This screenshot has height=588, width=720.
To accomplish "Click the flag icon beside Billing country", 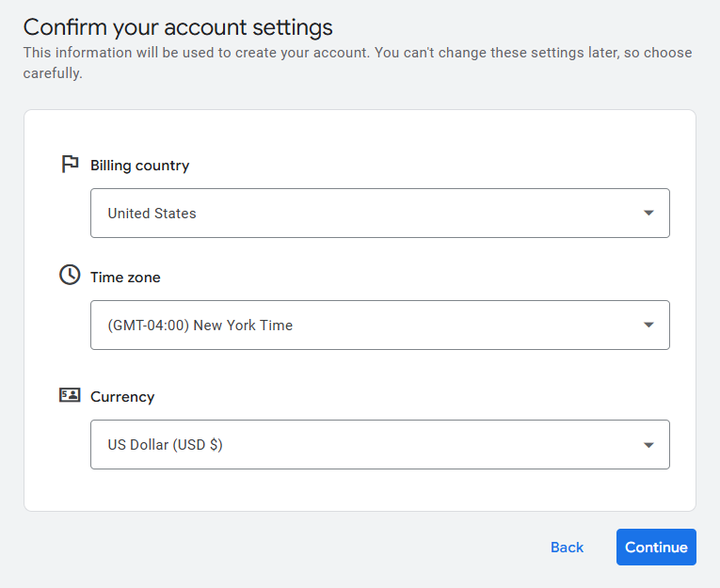I will pos(70,165).
